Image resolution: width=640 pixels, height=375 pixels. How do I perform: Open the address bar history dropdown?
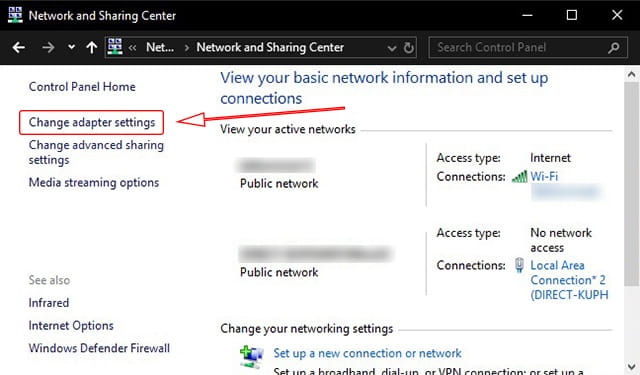392,48
